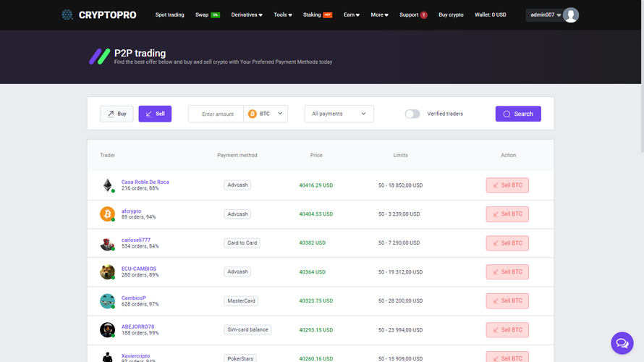Click the ABEJORRO78 trader avatar
644x362 pixels.
(107, 330)
